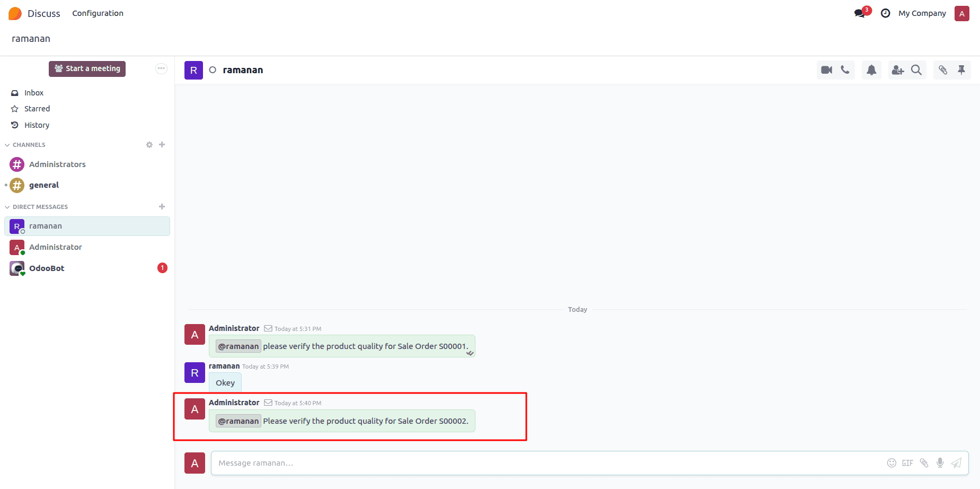The width and height of the screenshot is (980, 489).
Task: Show conversation attachments via paperclip icon
Action: (x=942, y=69)
